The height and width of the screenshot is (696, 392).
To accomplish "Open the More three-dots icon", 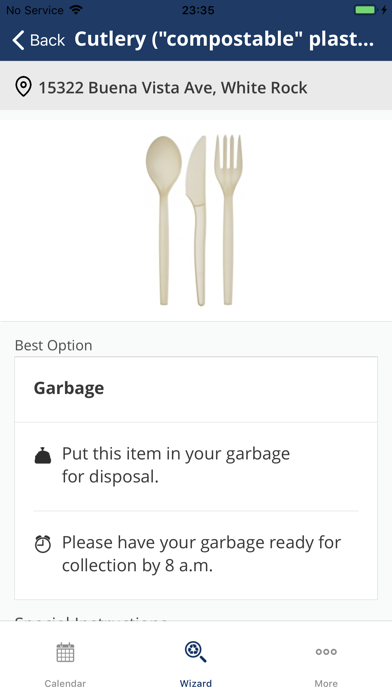I will (x=326, y=652).
